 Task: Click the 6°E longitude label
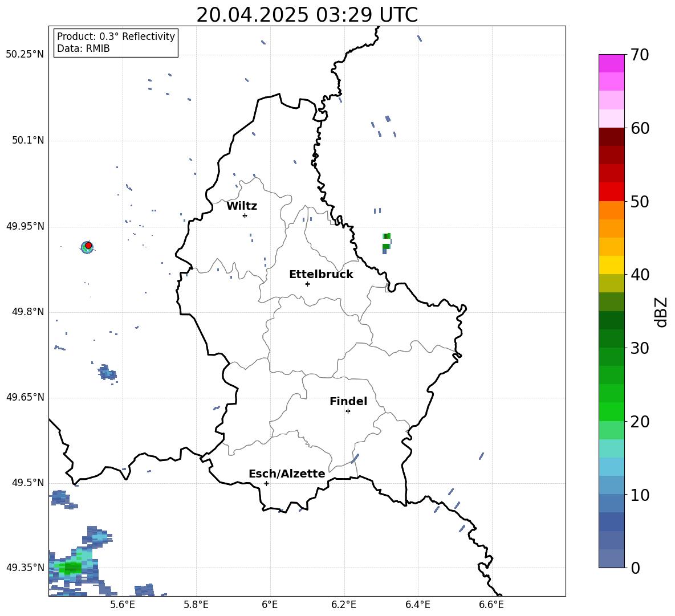pos(270,605)
